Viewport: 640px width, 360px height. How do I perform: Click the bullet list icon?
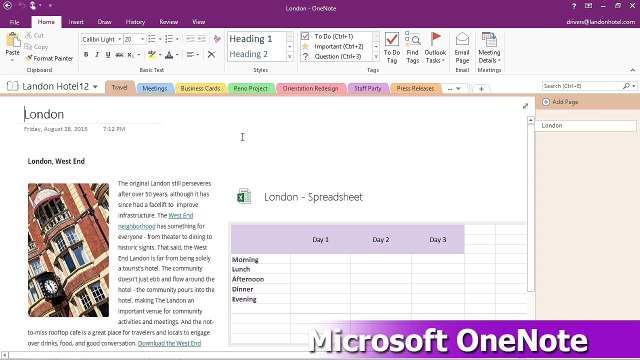(152, 39)
